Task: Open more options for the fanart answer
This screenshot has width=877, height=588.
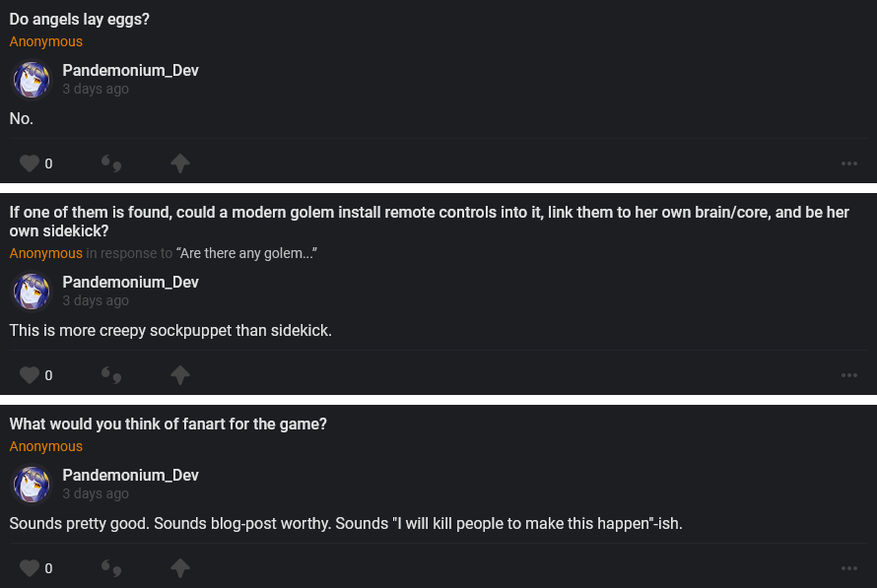Action: pos(849,568)
